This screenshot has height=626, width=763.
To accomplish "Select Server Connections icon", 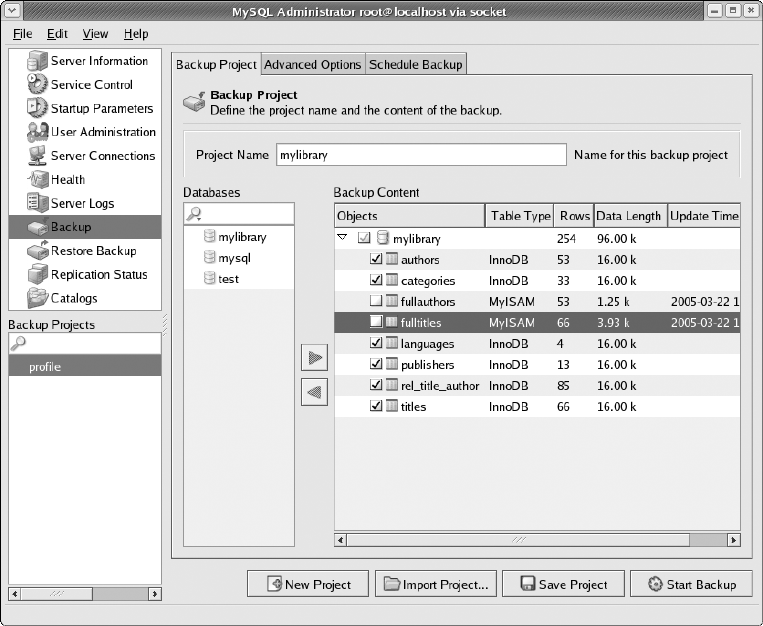I will 37,156.
